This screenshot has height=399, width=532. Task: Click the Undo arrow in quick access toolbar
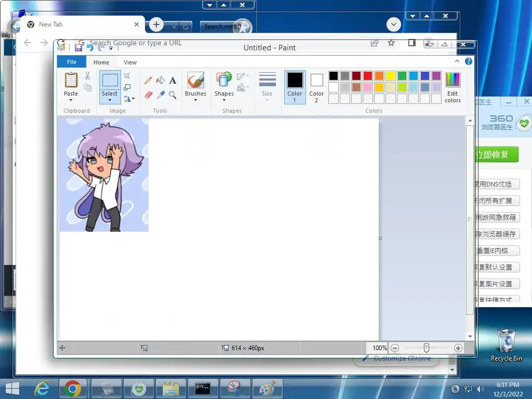coord(90,47)
